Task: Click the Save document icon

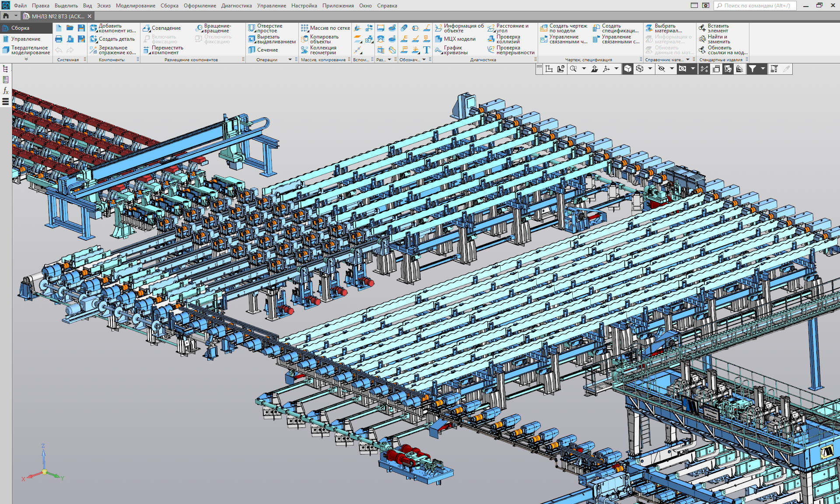Action: click(81, 28)
